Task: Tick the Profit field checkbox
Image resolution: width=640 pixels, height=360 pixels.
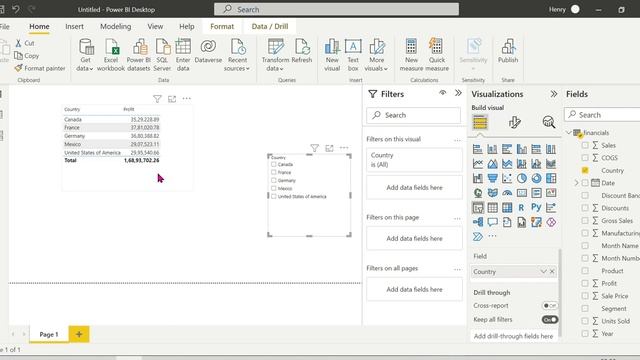Action: [585, 283]
